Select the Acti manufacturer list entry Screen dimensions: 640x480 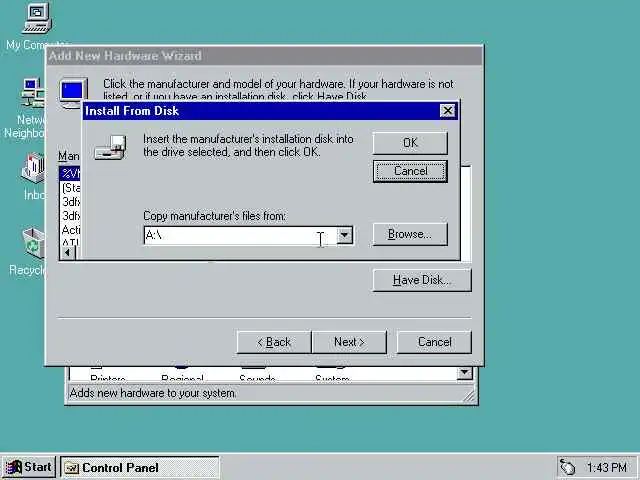(x=71, y=230)
